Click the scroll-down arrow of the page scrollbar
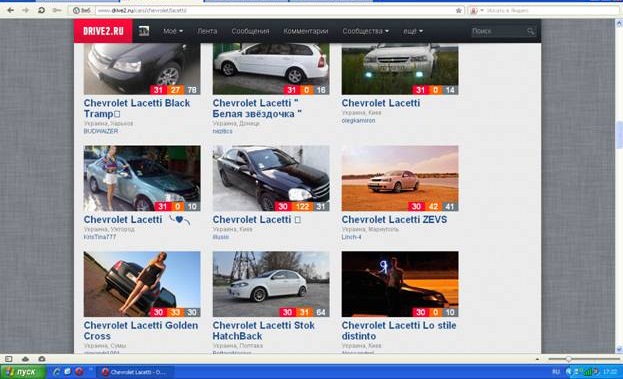Viewport: 623px width, 379px height. [x=619, y=349]
